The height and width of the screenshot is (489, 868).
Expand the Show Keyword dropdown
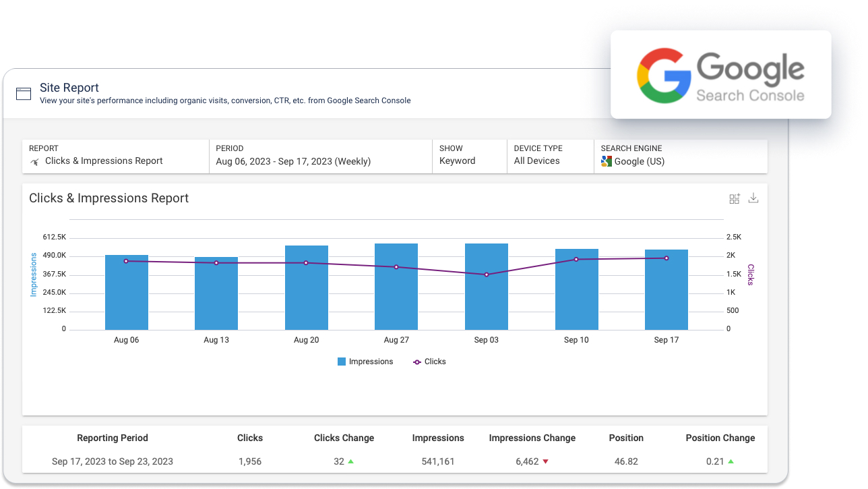click(x=469, y=156)
